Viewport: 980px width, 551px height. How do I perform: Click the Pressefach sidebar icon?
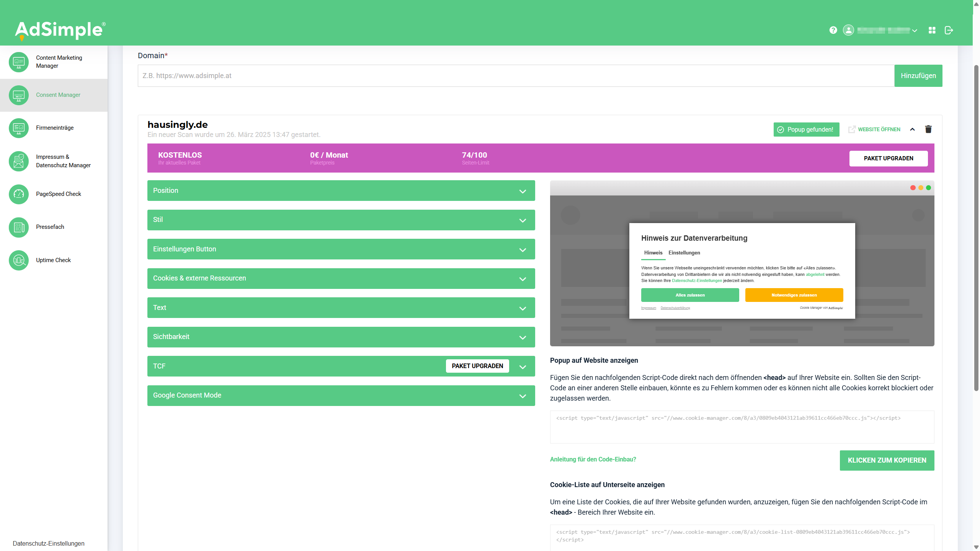coord(19,227)
